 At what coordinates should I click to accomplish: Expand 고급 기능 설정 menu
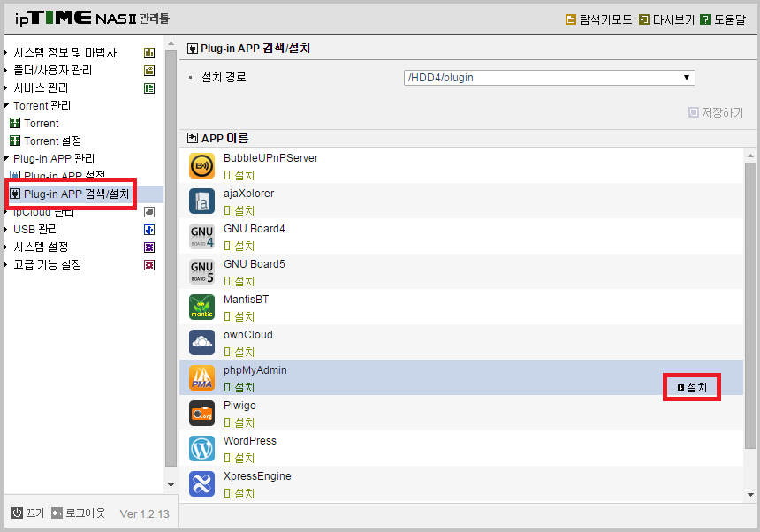coord(47,264)
